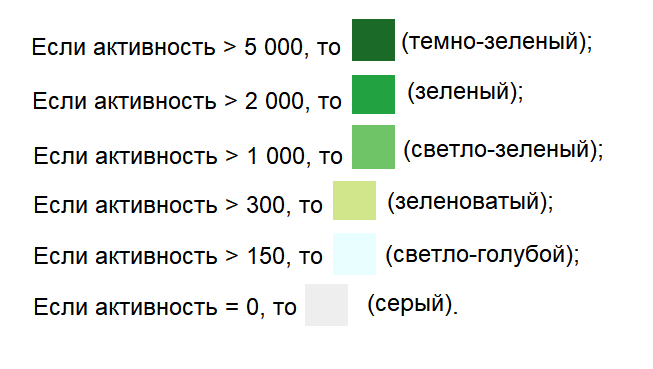
Task: Click the dark green color swatch
Action: pos(373,40)
